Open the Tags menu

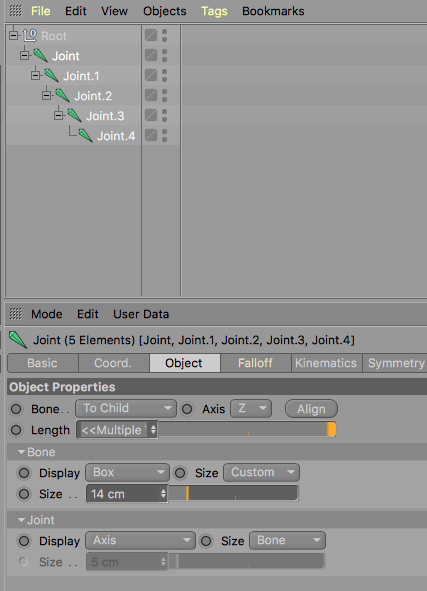coord(214,11)
